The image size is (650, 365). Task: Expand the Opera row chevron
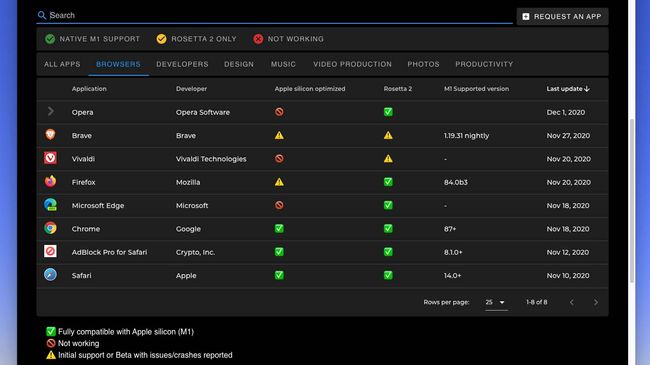click(x=51, y=111)
